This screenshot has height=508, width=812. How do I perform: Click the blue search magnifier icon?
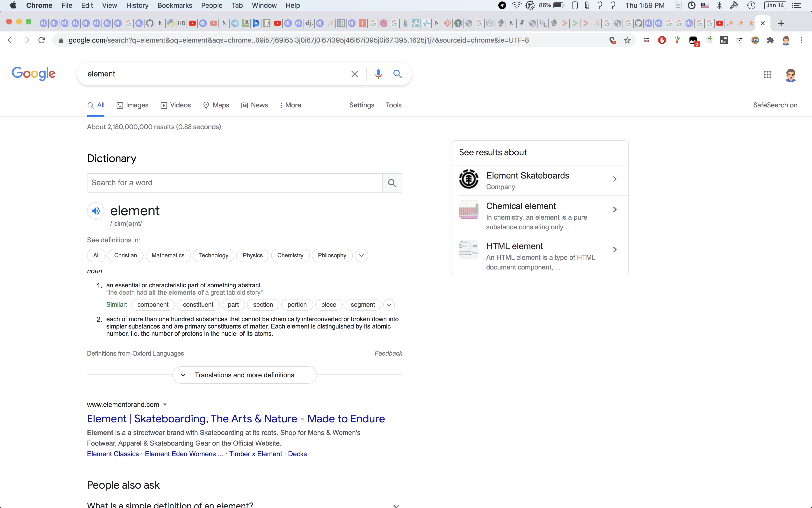coord(398,74)
